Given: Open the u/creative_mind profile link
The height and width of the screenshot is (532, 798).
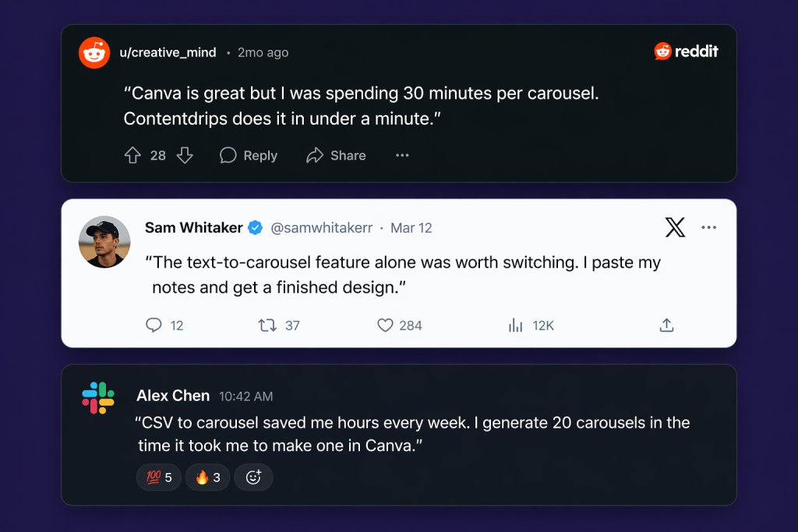Looking at the screenshot, I should [x=168, y=52].
